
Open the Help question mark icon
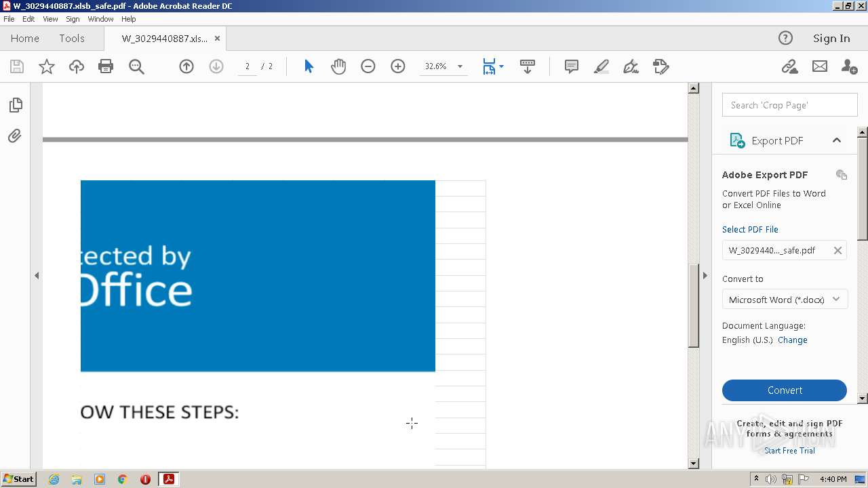tap(785, 38)
